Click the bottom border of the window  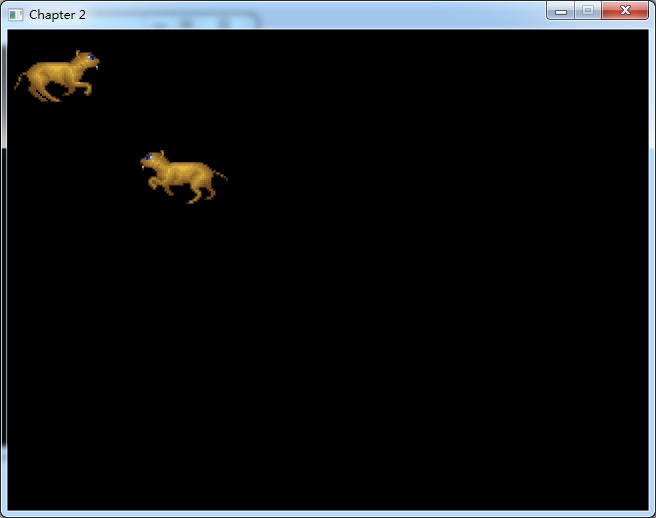[328, 513]
